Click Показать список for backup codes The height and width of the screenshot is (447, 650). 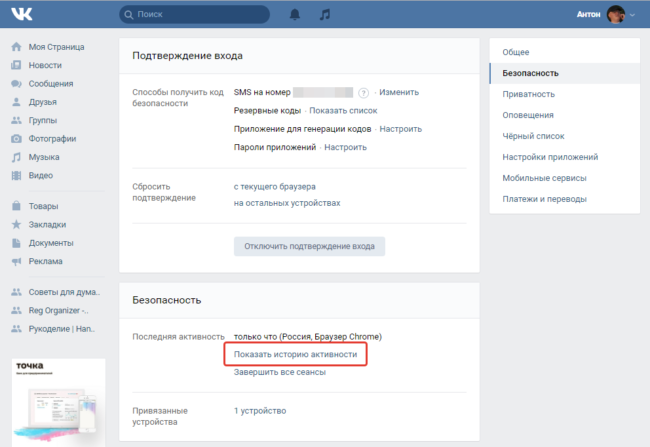pyautogui.click(x=343, y=111)
